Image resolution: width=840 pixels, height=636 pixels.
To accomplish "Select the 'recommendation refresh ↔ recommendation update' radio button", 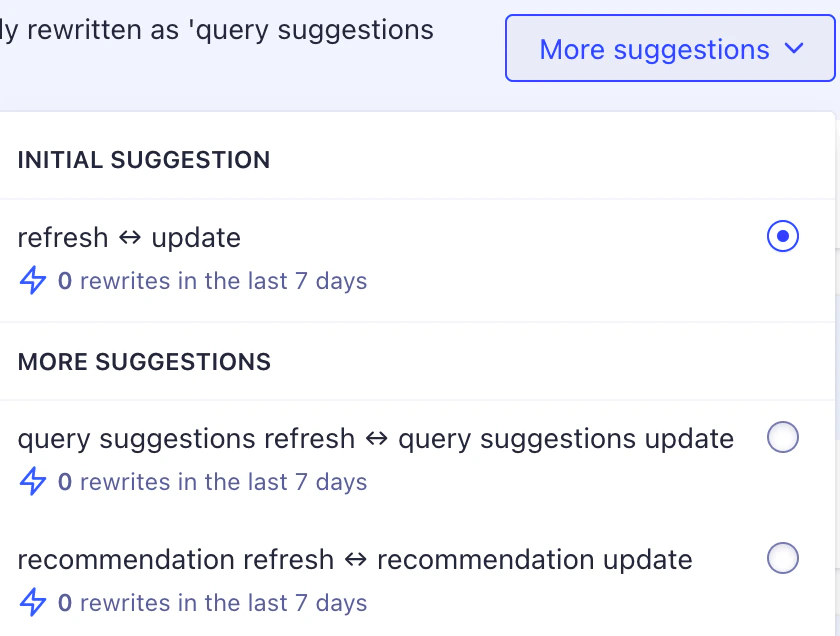I will (783, 558).
